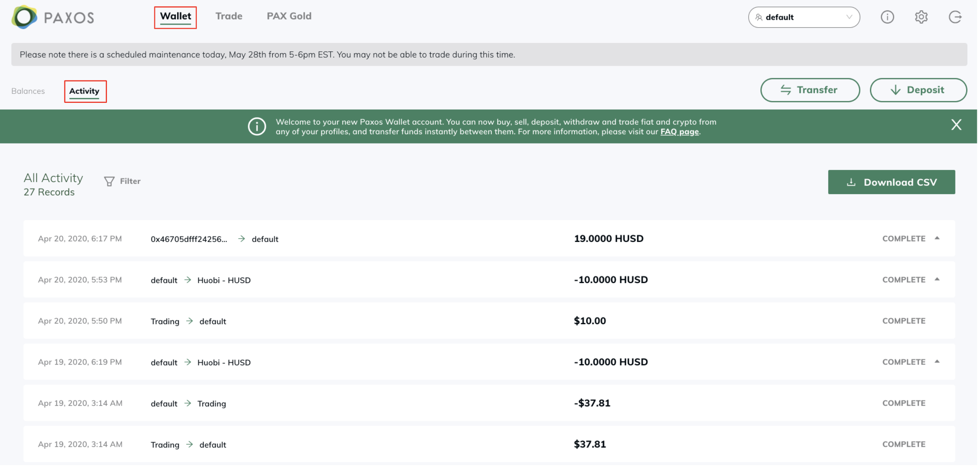980x466 pixels.
Task: Open the settings gear icon
Action: pos(921,17)
